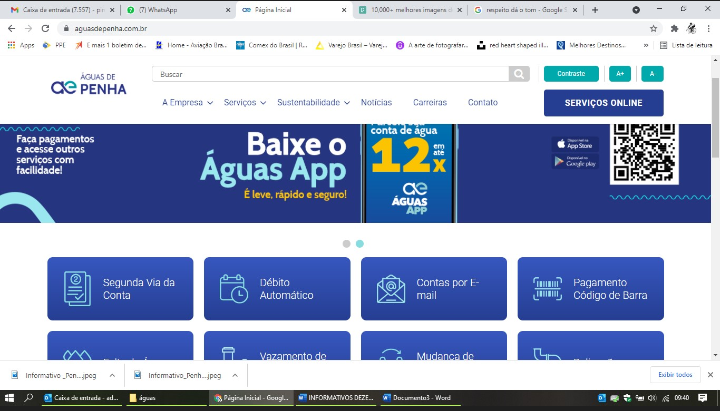Click the address bar URL

pyautogui.click(x=111, y=28)
